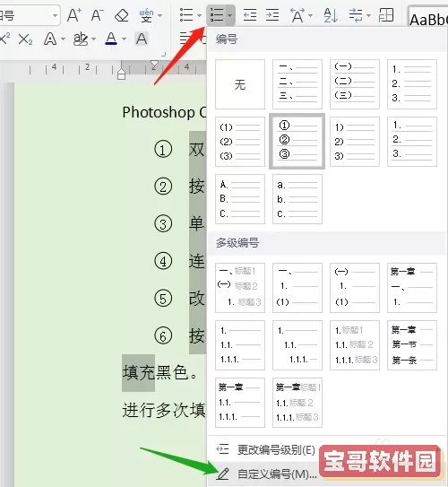Choose (一)(二)(三) numbering style

355,84
